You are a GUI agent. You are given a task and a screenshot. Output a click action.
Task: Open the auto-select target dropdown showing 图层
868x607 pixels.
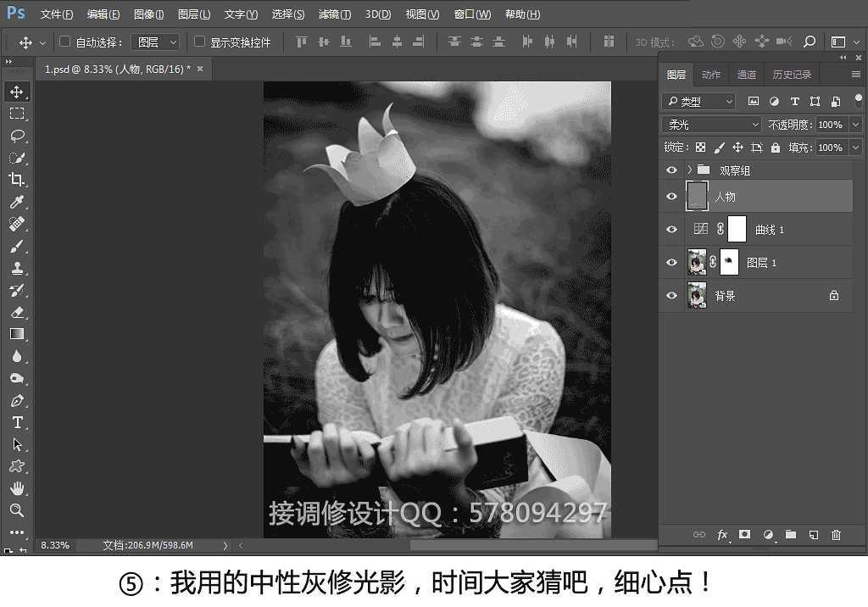155,41
